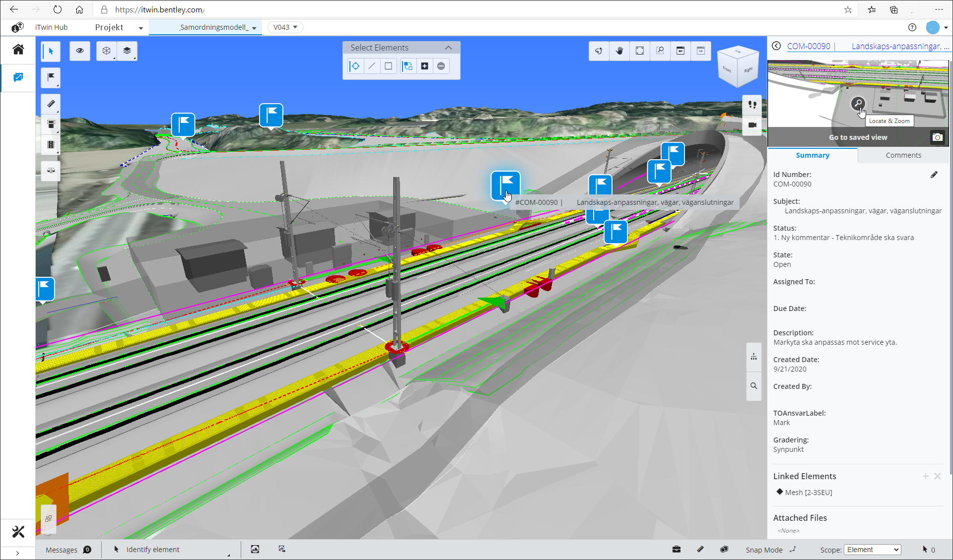Image resolution: width=953 pixels, height=560 pixels.
Task: Activate the walk footsteps tool
Action: point(752,105)
